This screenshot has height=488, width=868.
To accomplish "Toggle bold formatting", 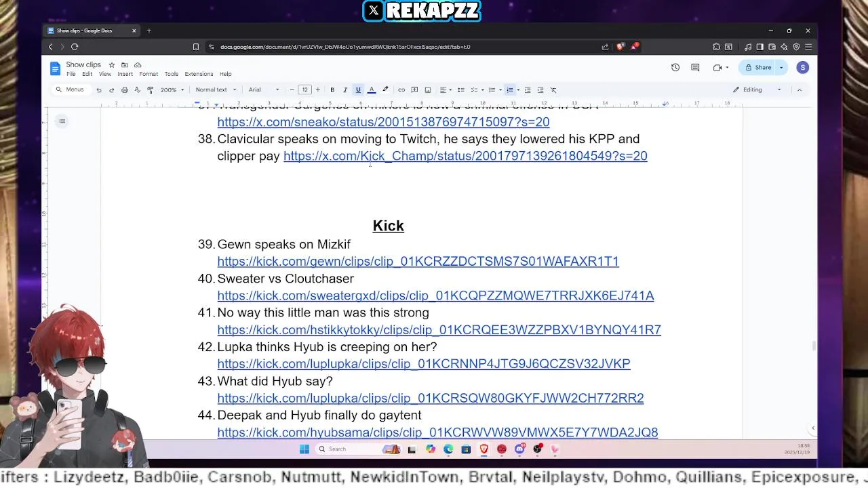I will (x=332, y=90).
